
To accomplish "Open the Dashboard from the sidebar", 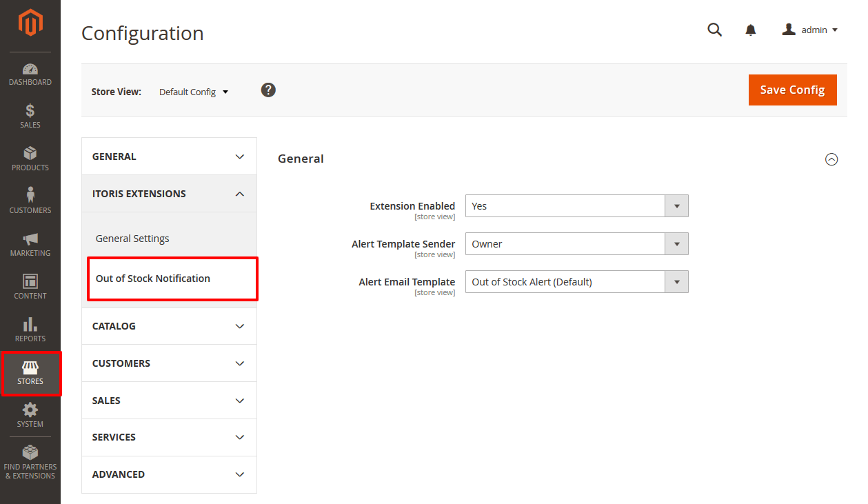I will pyautogui.click(x=30, y=72).
